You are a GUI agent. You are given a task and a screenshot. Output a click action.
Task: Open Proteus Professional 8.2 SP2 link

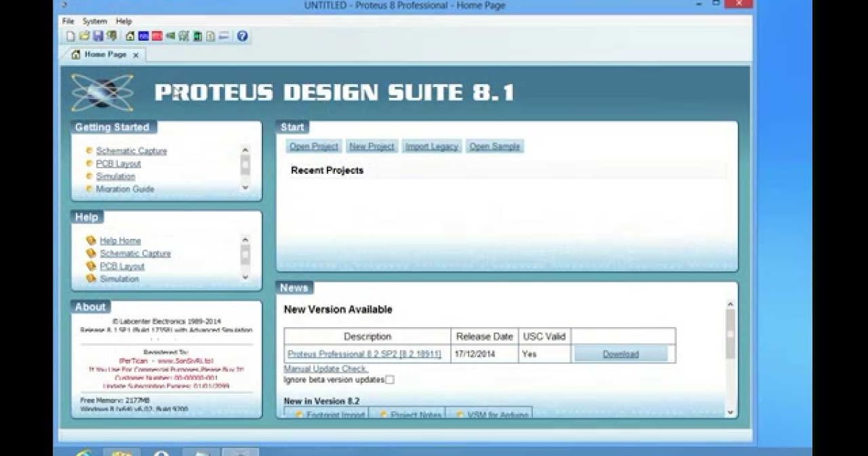[x=364, y=354]
